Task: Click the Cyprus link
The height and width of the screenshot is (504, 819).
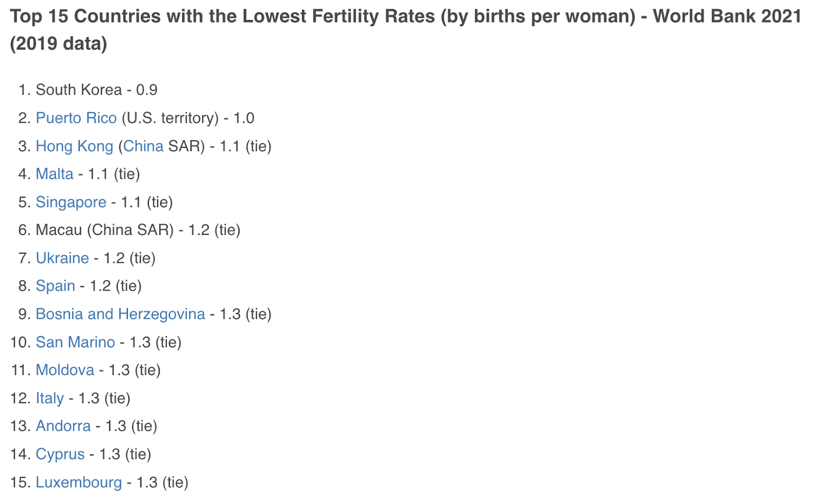Action: coord(60,454)
